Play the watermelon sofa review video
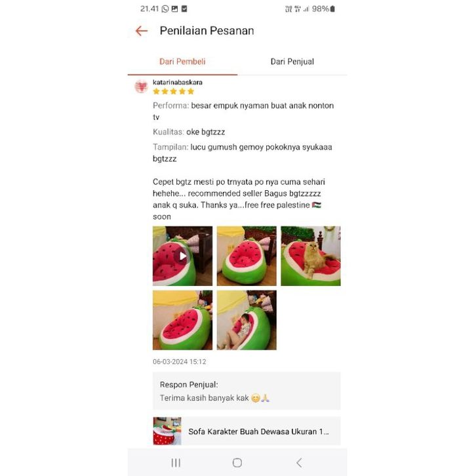Image resolution: width=476 pixels, height=476 pixels. [x=182, y=256]
